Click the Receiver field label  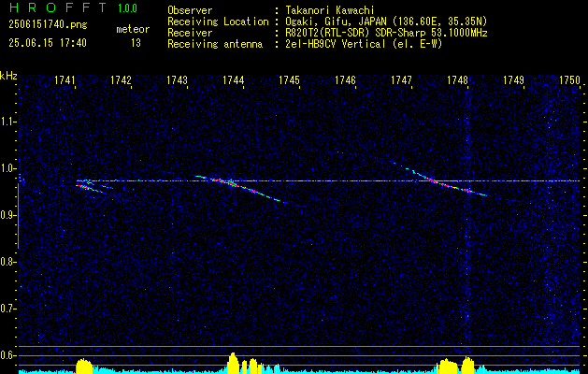(x=190, y=33)
